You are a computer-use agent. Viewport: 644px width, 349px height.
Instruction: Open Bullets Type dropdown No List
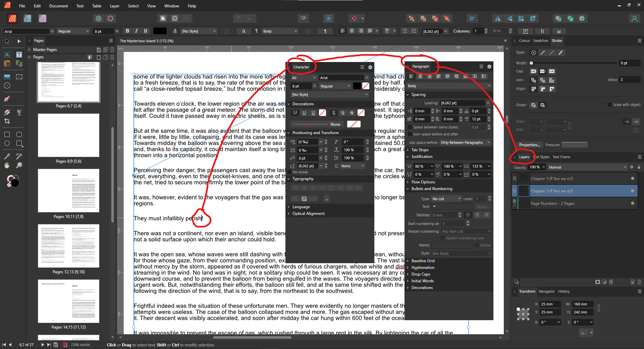pos(446,199)
